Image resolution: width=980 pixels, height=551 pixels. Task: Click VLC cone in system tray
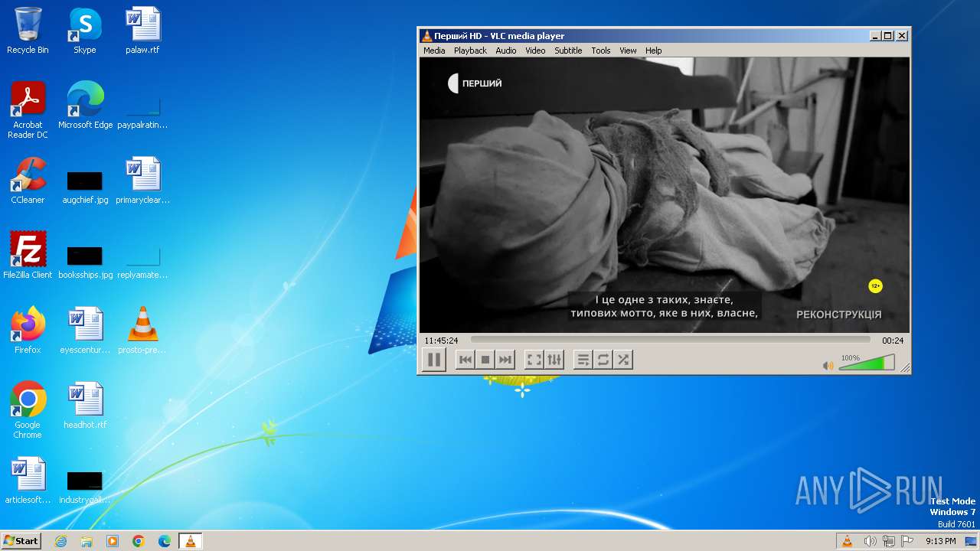click(x=848, y=541)
